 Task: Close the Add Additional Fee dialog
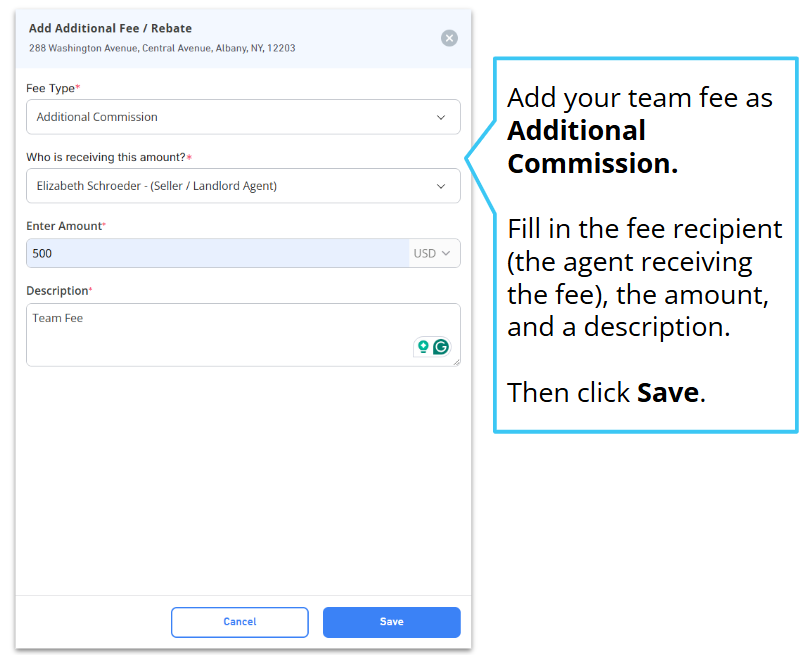(x=449, y=38)
